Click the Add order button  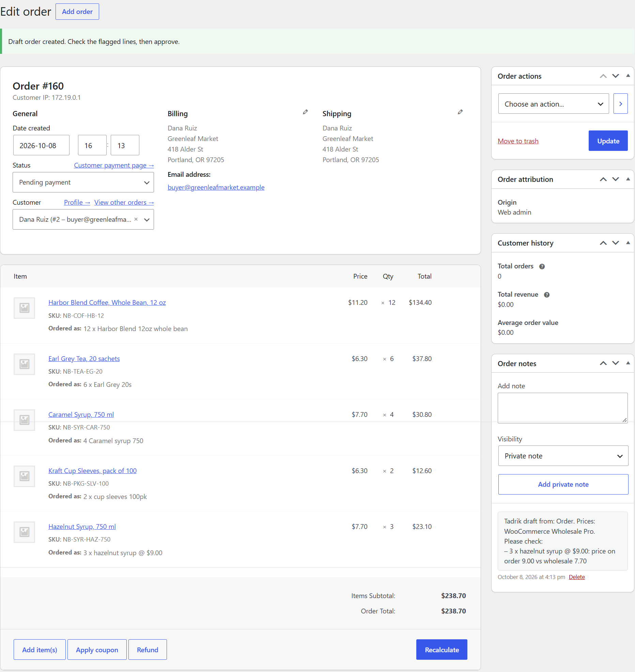click(x=77, y=12)
